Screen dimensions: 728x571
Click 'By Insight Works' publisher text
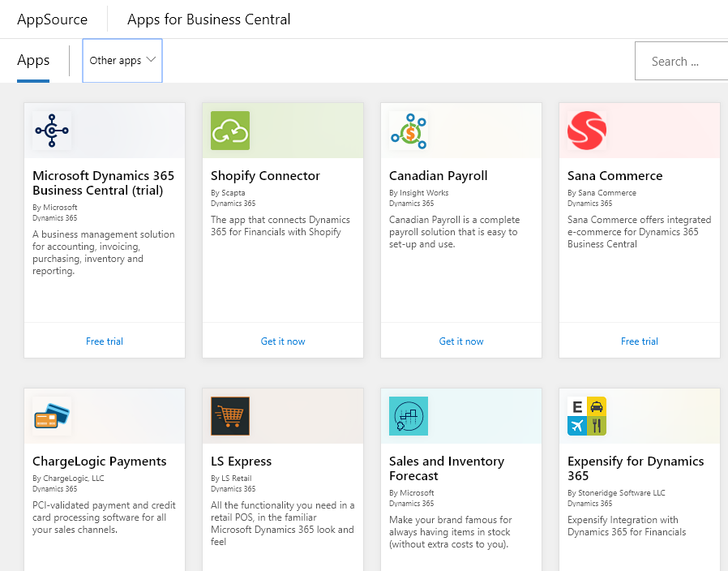pyautogui.click(x=419, y=192)
